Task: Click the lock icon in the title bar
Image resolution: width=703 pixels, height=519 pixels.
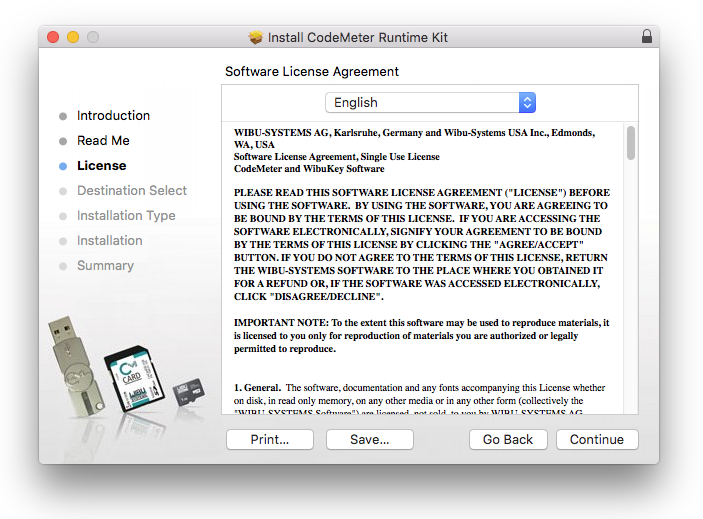Action: (646, 37)
